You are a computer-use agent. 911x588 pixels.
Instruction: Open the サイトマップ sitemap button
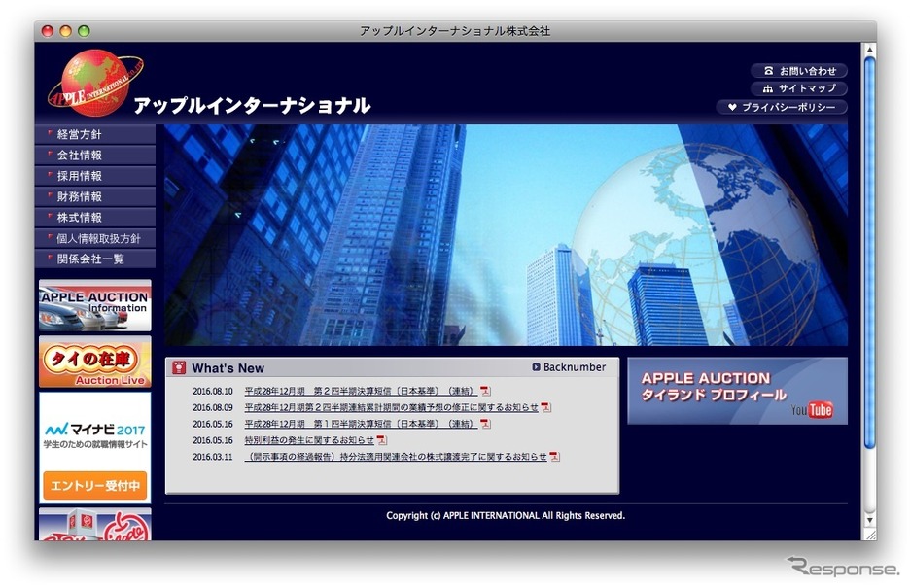[798, 88]
